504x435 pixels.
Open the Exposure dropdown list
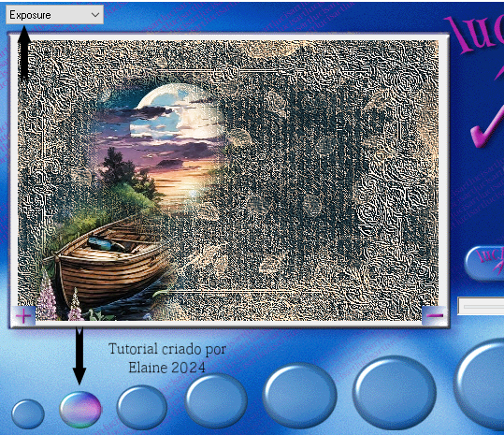pyautogui.click(x=54, y=15)
